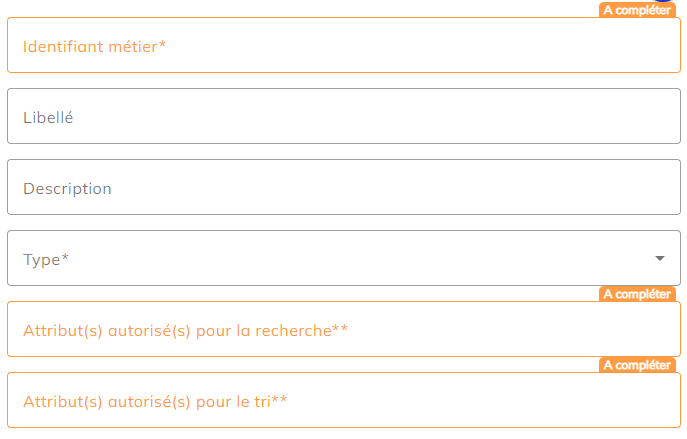This screenshot has width=687, height=439.
Task: Click the double asterisk after "recherche"
Action: click(341, 328)
